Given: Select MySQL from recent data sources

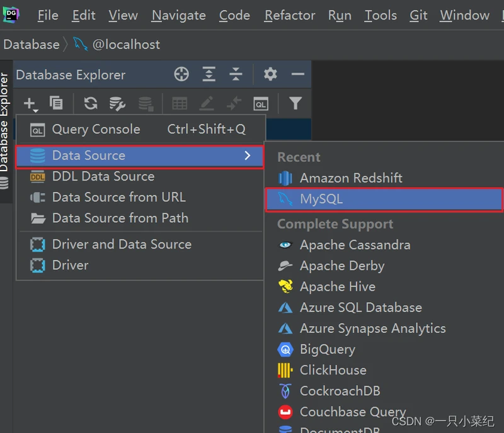Looking at the screenshot, I should click(x=321, y=200).
